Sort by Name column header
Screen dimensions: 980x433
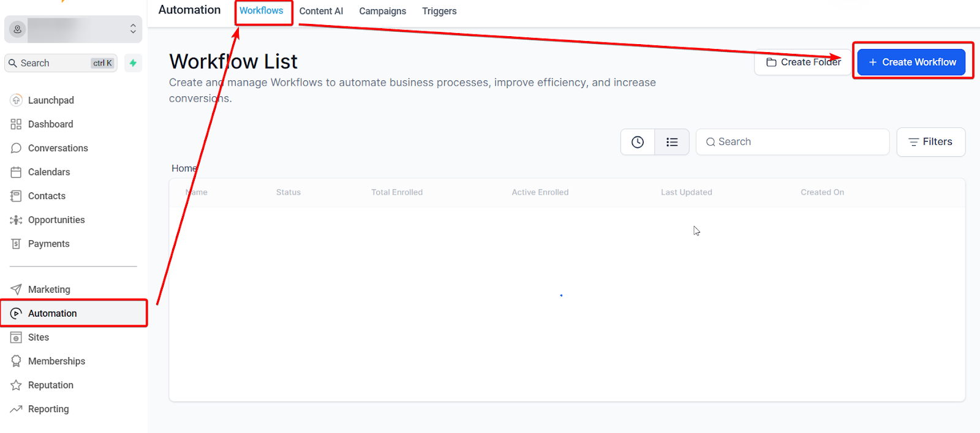[197, 192]
